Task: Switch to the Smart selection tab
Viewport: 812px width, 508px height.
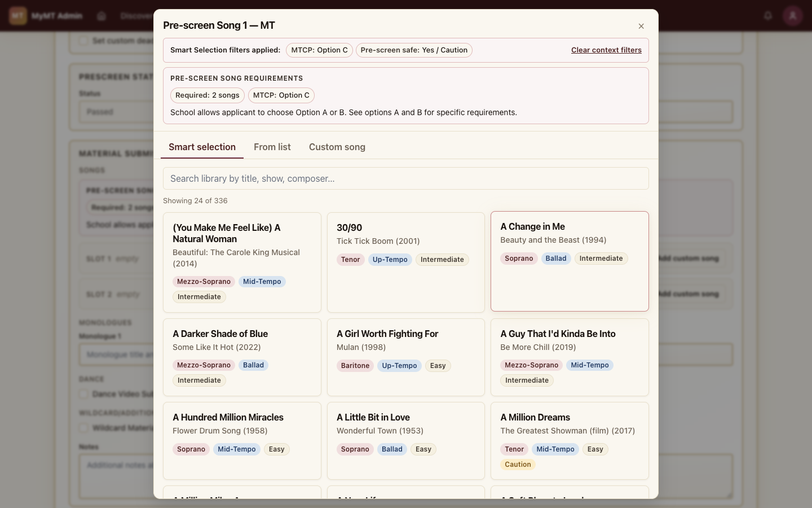Action: [202, 147]
